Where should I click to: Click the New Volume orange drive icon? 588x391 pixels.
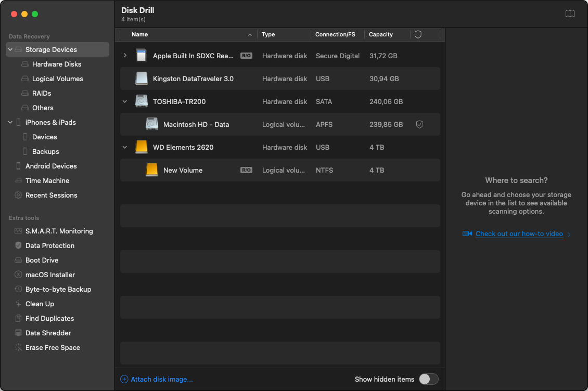click(152, 170)
